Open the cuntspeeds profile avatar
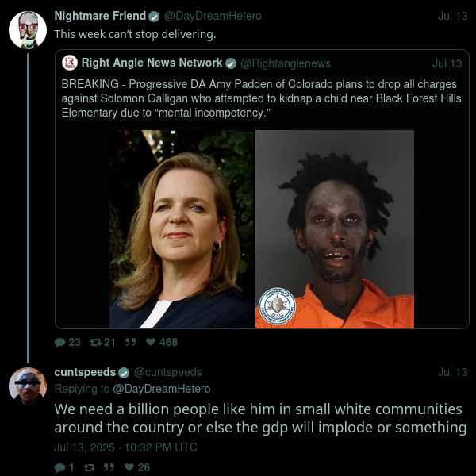The width and height of the screenshot is (476, 476). click(x=28, y=386)
